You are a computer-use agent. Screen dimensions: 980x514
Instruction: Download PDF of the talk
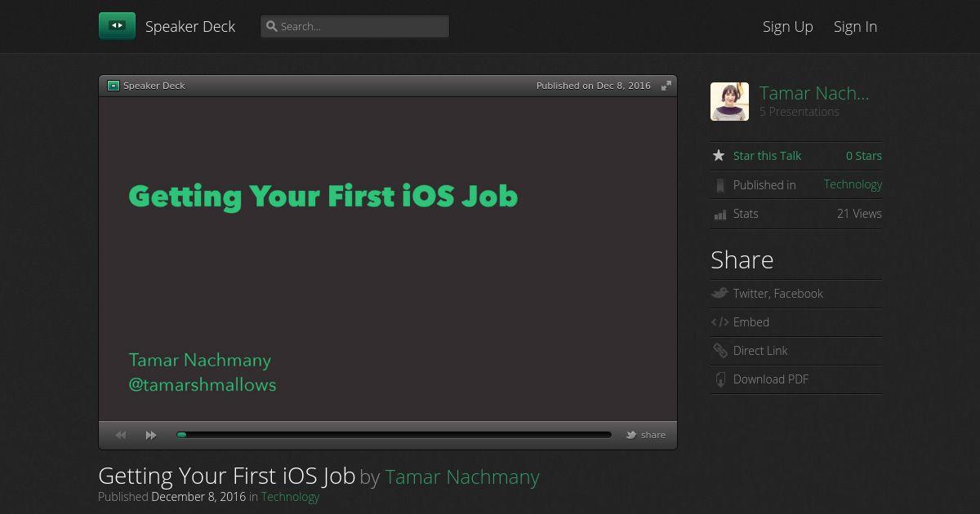(771, 379)
